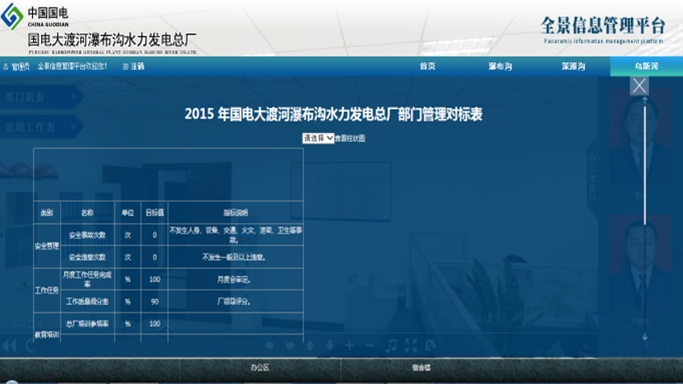Open the 办公区 bottom scene button

(260, 368)
